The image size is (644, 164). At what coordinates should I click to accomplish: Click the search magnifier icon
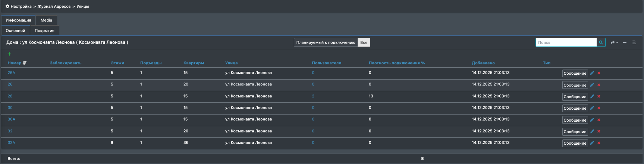[601, 42]
